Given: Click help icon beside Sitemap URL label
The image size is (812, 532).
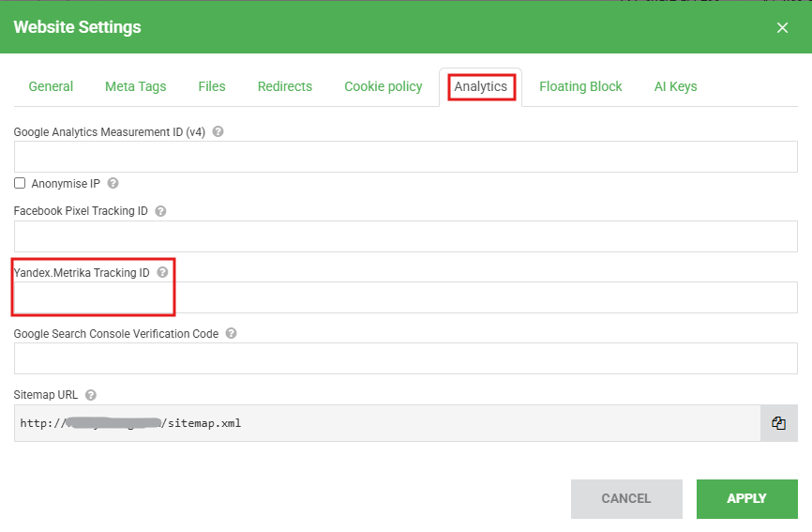Looking at the screenshot, I should tap(91, 395).
